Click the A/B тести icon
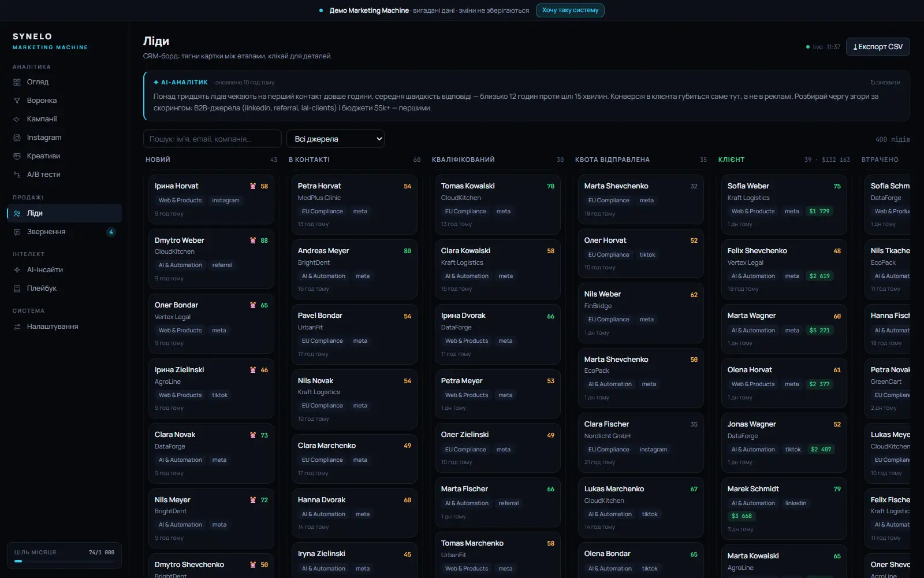This screenshot has width=924, height=578. 17,175
